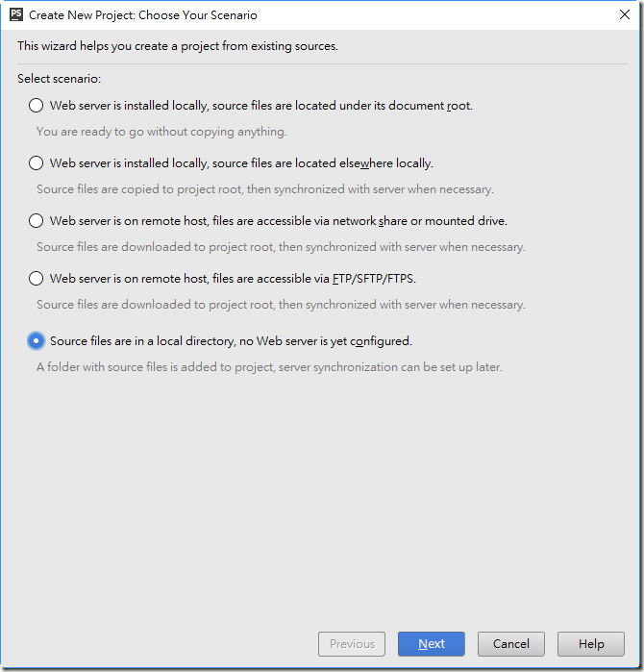Select radio circle for network share or mounted drive

point(36,221)
